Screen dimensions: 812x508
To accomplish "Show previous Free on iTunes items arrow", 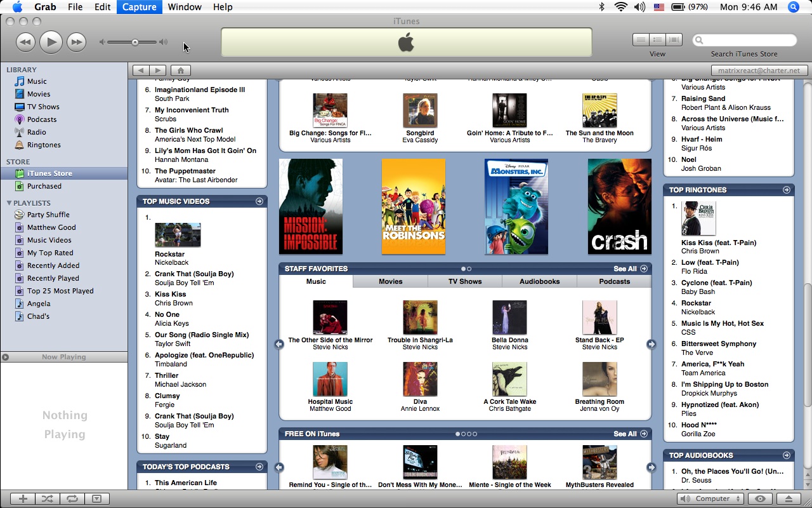I will point(279,467).
